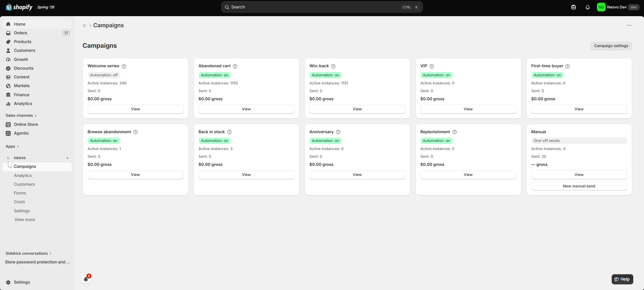View the Manual campaign
Screen dimensions: 644x290
click(x=579, y=175)
